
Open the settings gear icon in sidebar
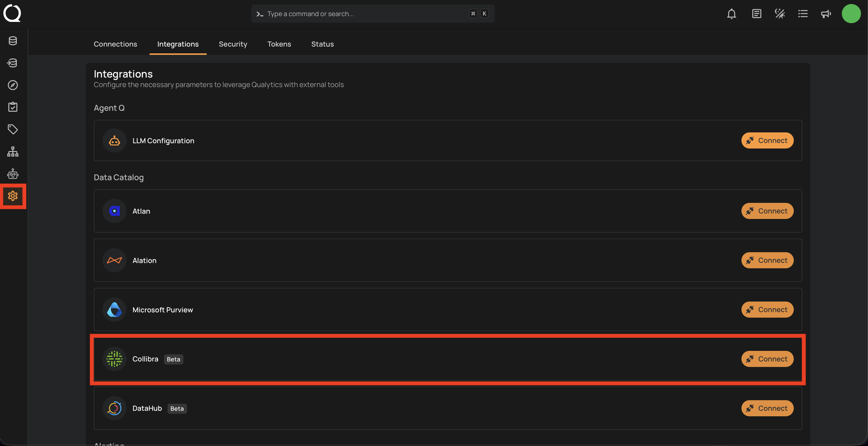(x=13, y=196)
